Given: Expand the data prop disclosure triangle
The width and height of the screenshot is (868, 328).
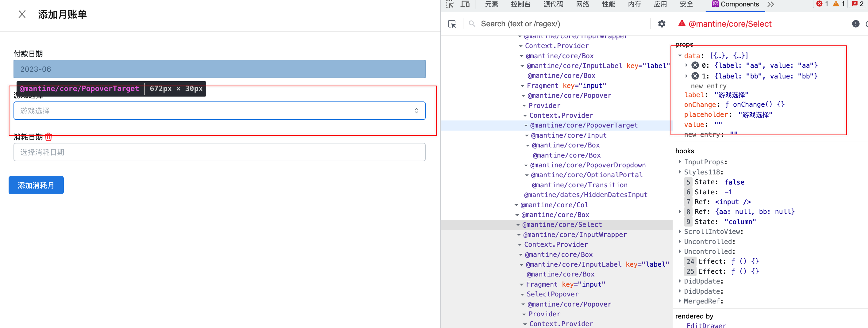Looking at the screenshot, I should click(680, 55).
